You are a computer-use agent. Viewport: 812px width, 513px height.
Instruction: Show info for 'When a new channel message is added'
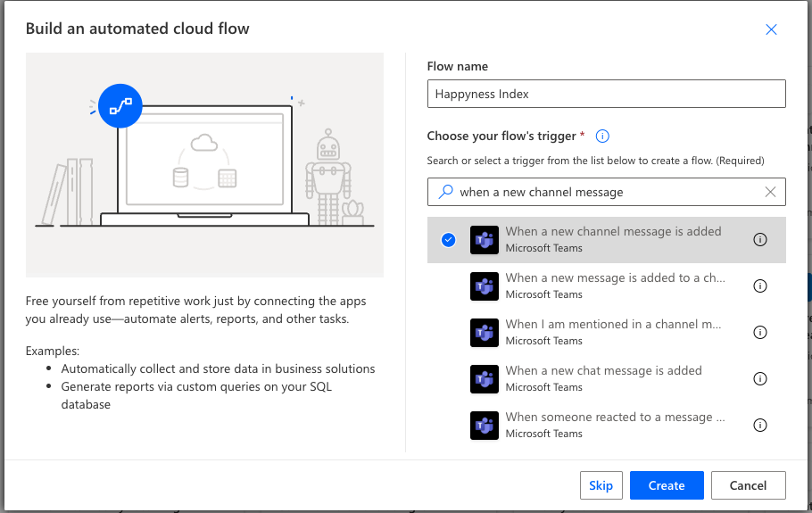coord(760,240)
